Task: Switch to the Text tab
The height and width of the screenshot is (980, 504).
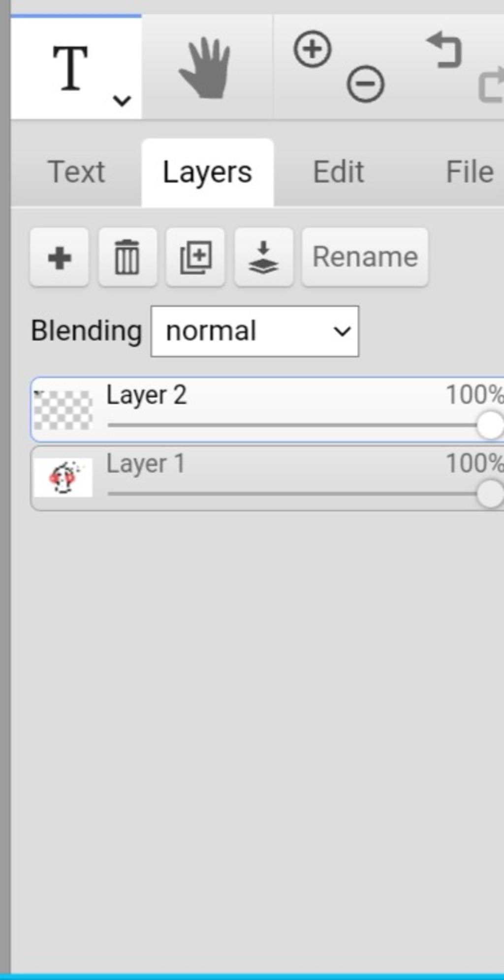Action: point(76,172)
